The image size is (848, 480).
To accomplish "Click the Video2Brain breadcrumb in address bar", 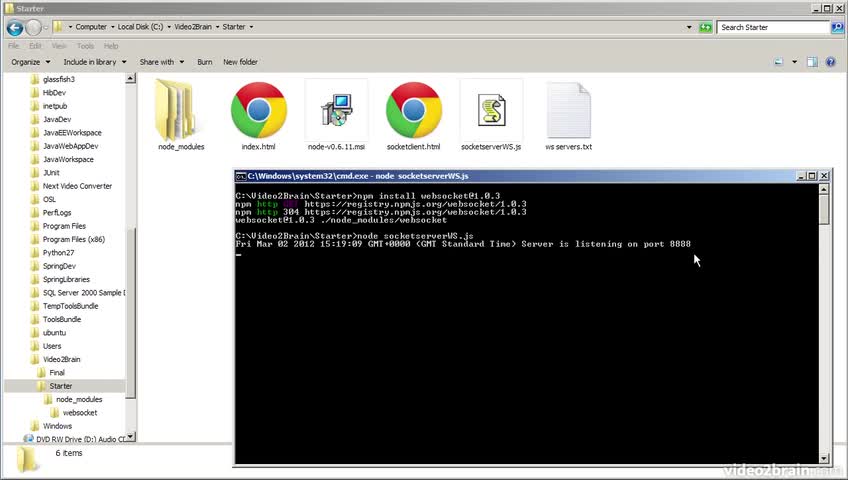I will 193,27.
